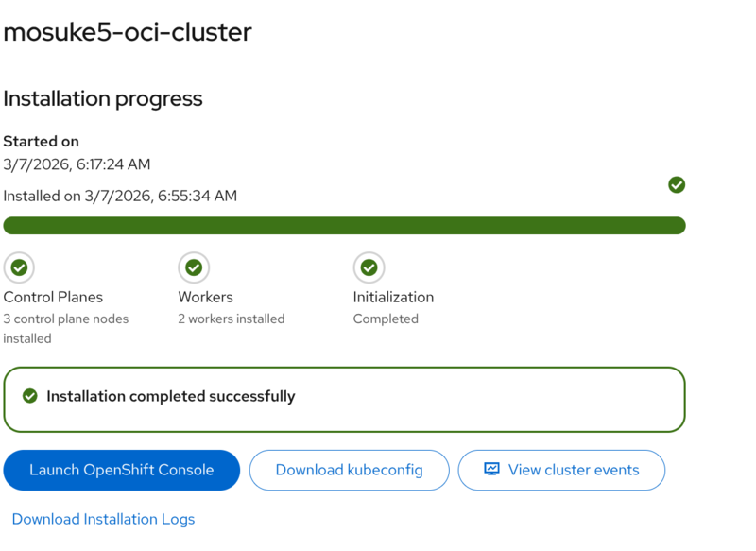Launch OpenShift Console
Screen dimensions: 756x551
pyautogui.click(x=122, y=470)
